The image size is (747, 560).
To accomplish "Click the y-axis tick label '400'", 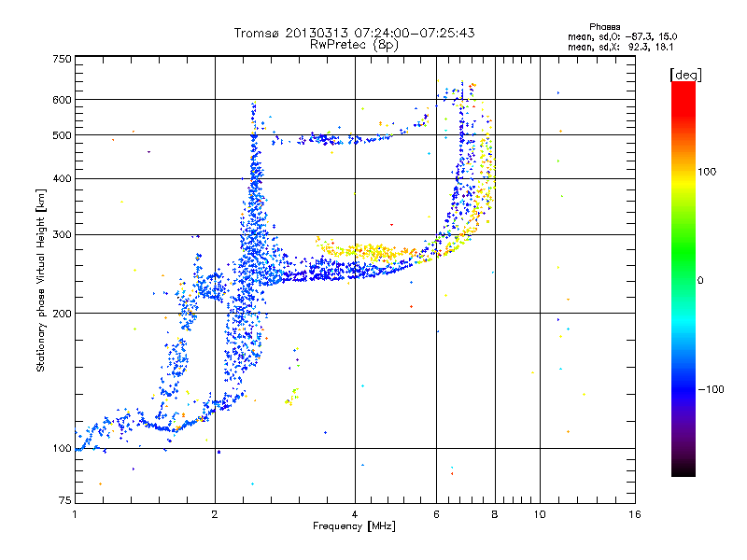I will [62, 179].
